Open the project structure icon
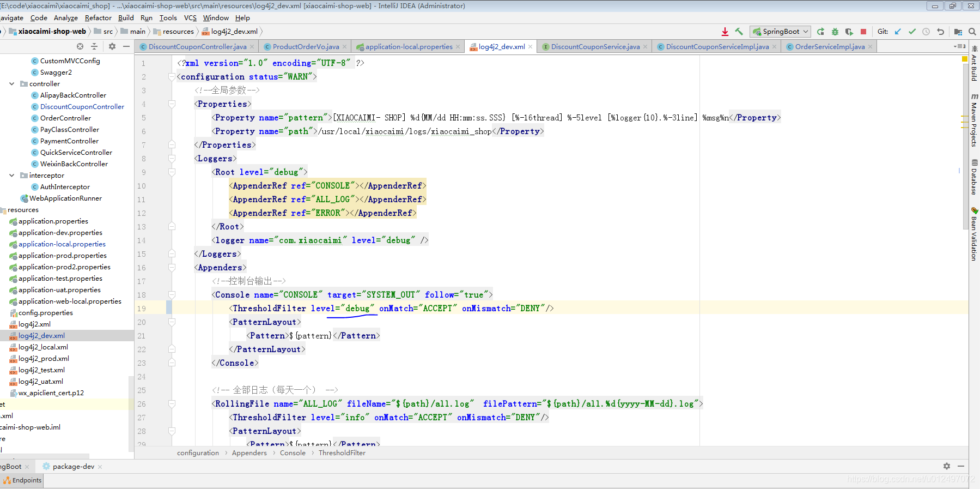Image resolution: width=980 pixels, height=489 pixels. [958, 32]
